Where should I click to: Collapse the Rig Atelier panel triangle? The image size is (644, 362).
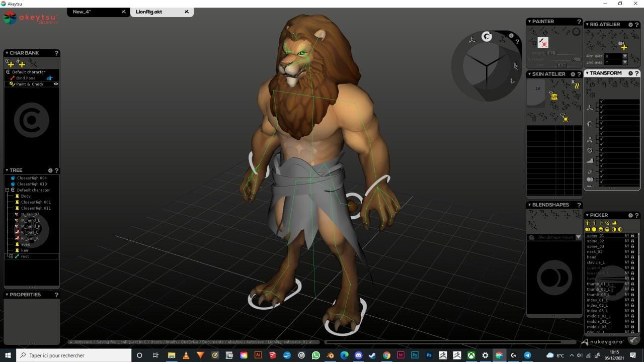pos(587,25)
